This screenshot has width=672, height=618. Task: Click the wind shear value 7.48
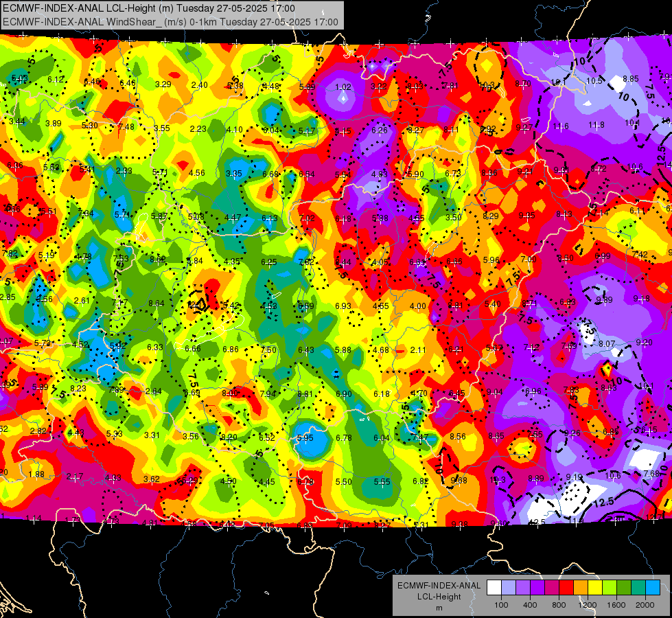[126, 127]
